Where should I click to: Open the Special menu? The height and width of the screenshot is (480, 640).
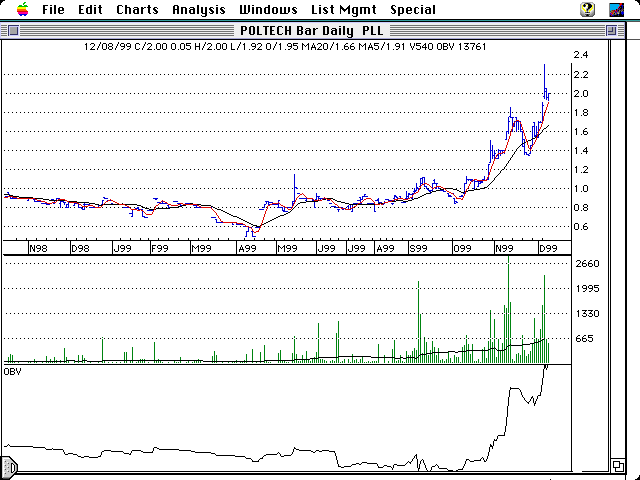pos(413,10)
